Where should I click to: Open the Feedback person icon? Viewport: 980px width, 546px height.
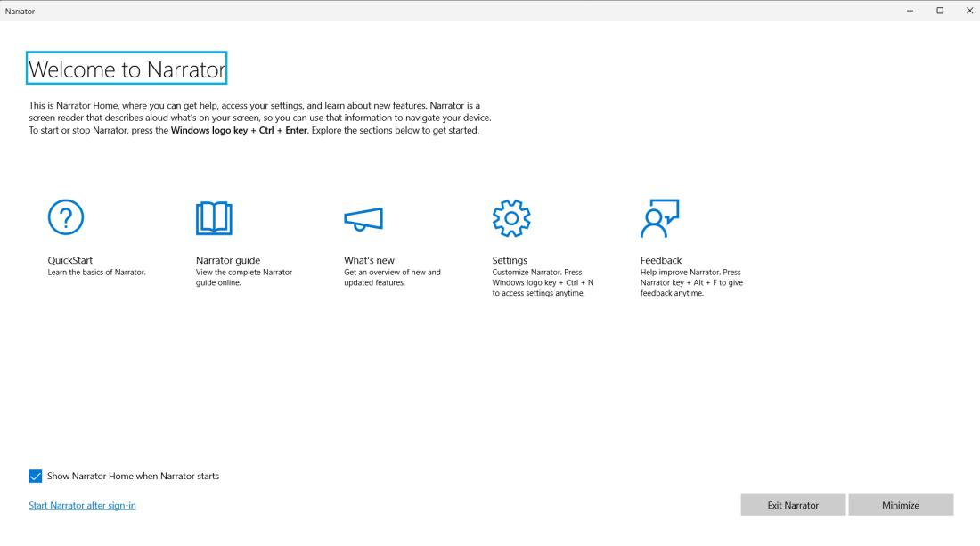(659, 218)
